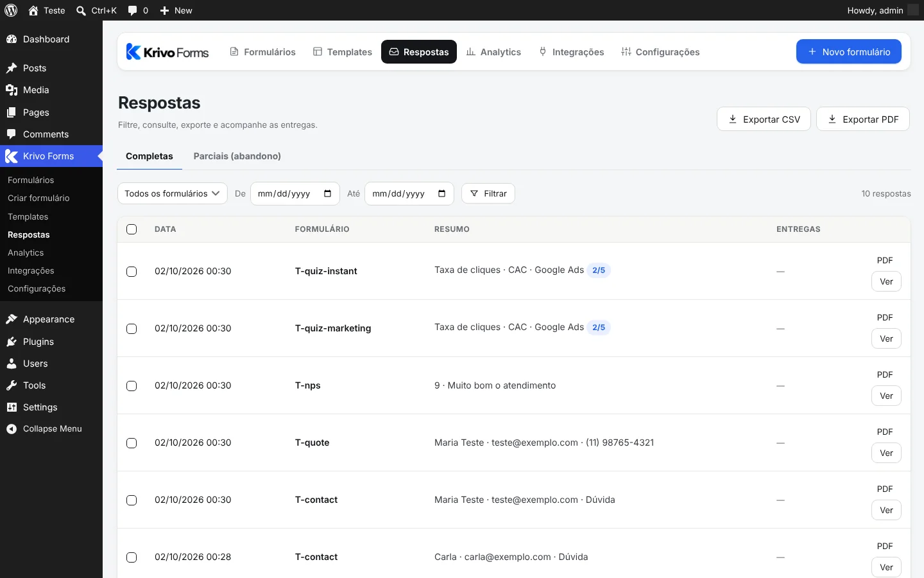Switch to Parciais (abandono) tab
The image size is (924, 578).
pyautogui.click(x=237, y=156)
